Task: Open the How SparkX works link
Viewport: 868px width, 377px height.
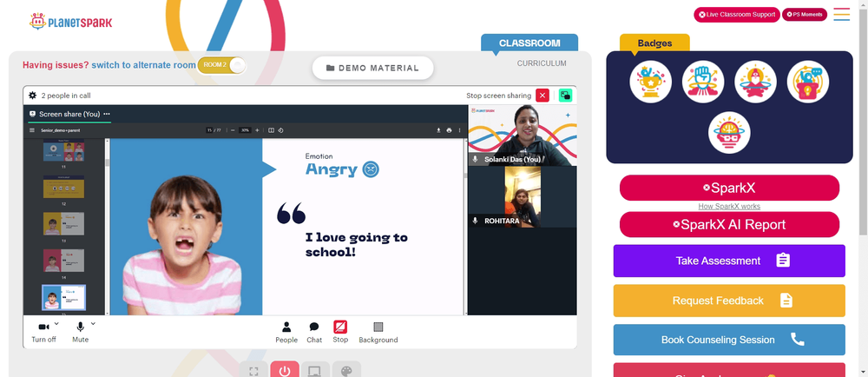Action: (729, 207)
